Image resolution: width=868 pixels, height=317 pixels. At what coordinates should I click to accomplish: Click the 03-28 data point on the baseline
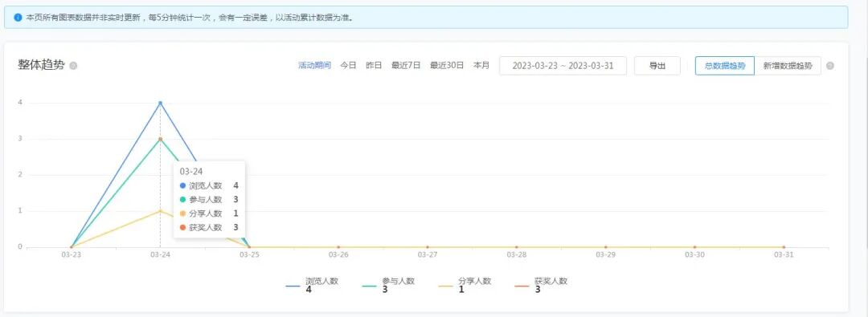point(517,247)
